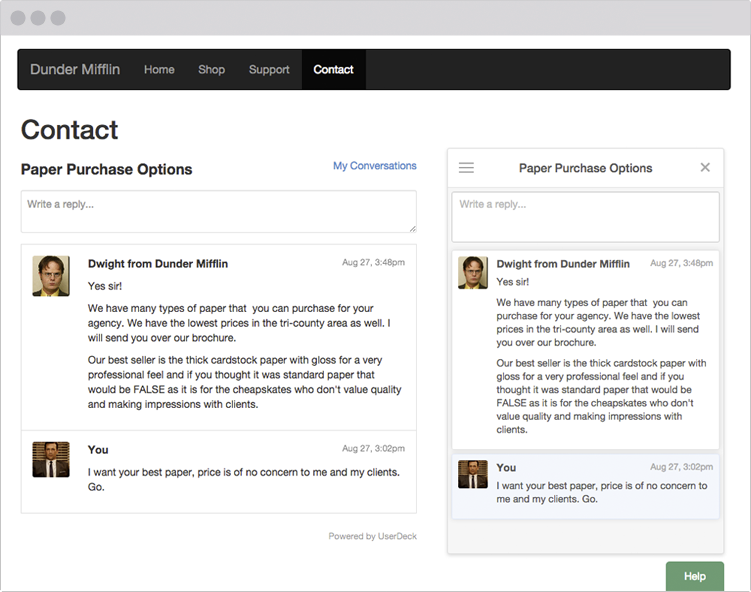
Task: Click the Dunder Mifflin brand link
Action: [x=75, y=69]
